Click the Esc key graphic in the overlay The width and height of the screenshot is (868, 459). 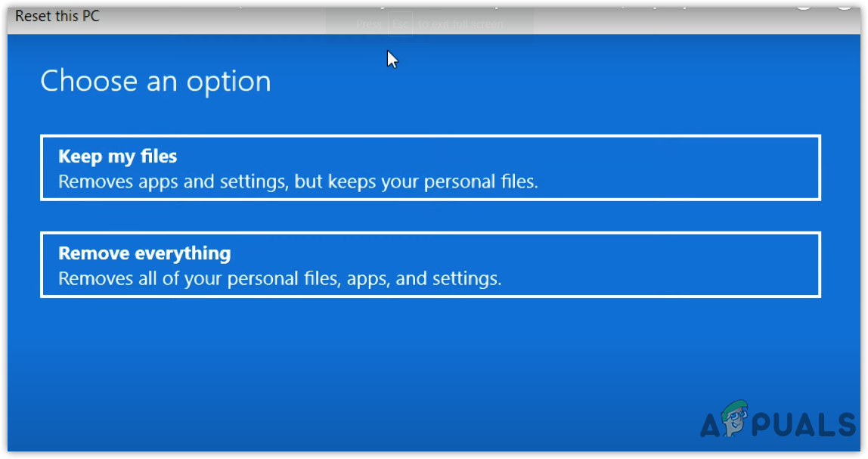tap(401, 23)
